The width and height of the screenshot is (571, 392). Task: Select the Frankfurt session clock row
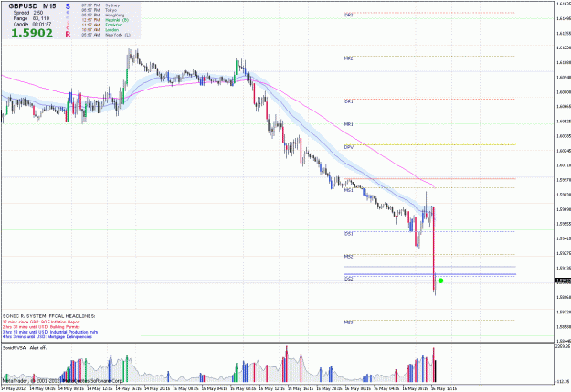[102, 26]
